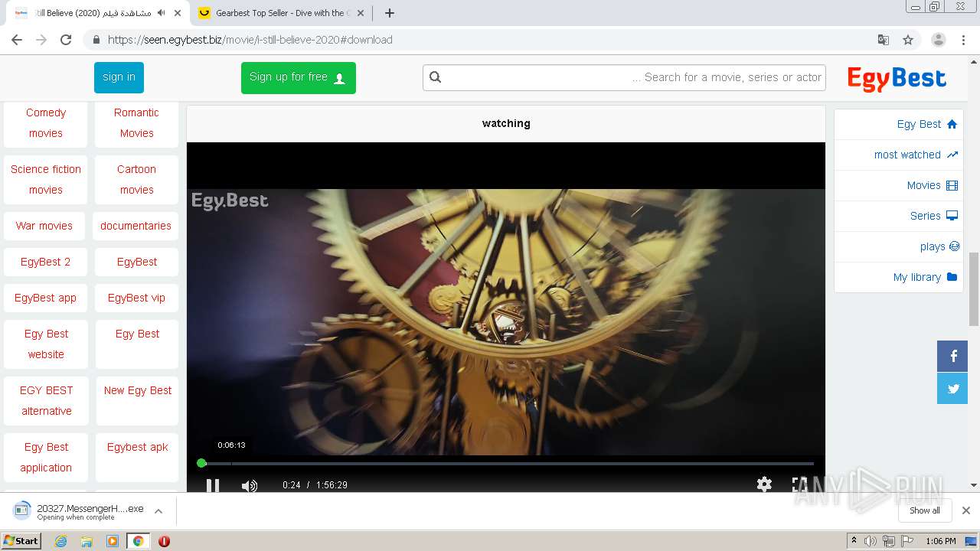This screenshot has height=551, width=980.
Task: Share on Facebook sidebar icon
Action: (952, 356)
